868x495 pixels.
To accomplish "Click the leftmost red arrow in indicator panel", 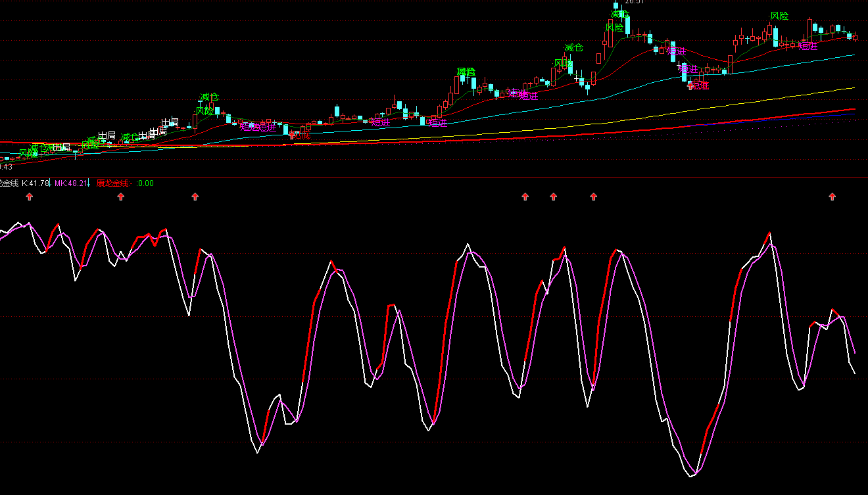I will pyautogui.click(x=30, y=196).
